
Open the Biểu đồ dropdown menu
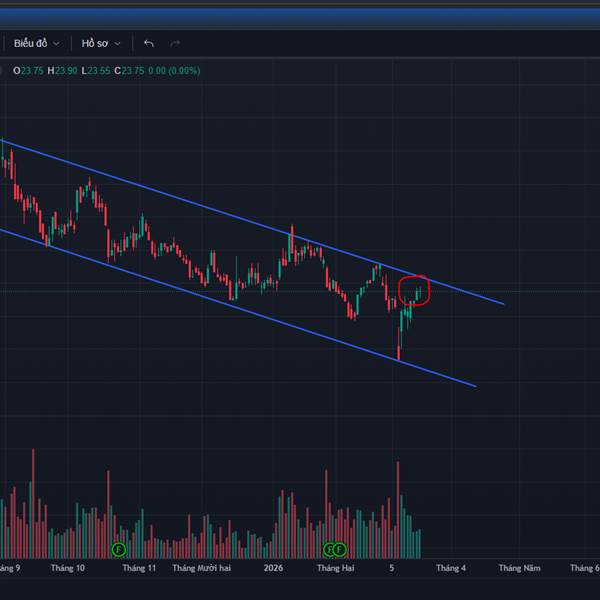click(x=36, y=43)
